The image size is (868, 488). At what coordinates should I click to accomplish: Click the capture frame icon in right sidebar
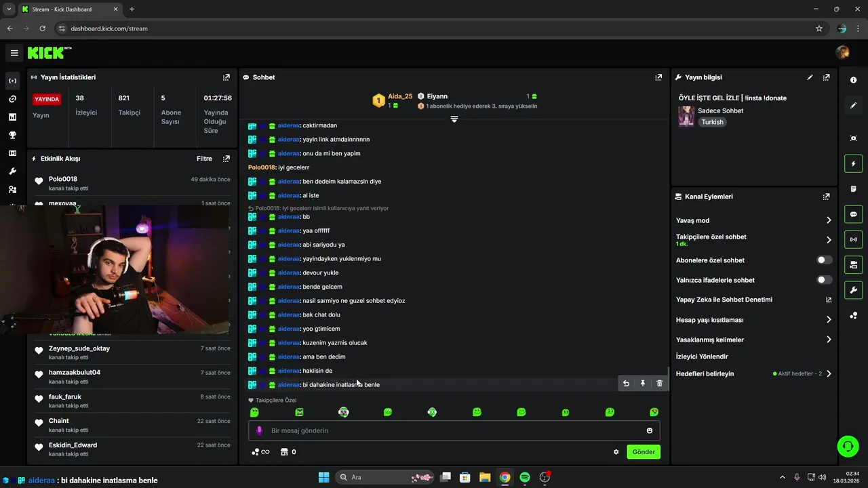click(853, 138)
